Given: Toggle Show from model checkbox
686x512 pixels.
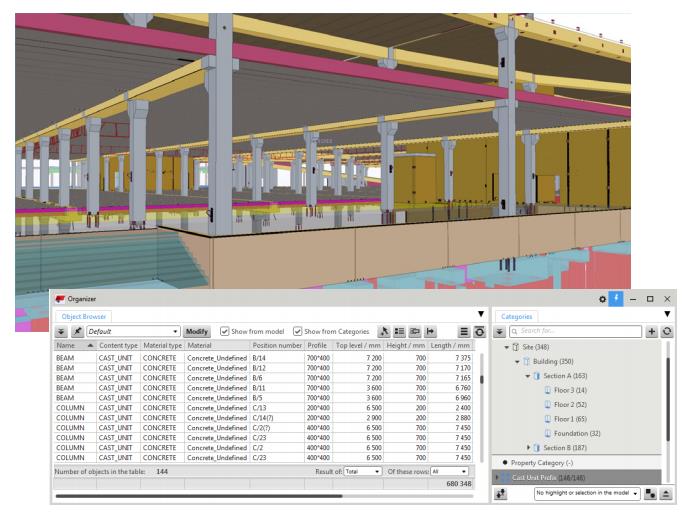Looking at the screenshot, I should click(224, 331).
